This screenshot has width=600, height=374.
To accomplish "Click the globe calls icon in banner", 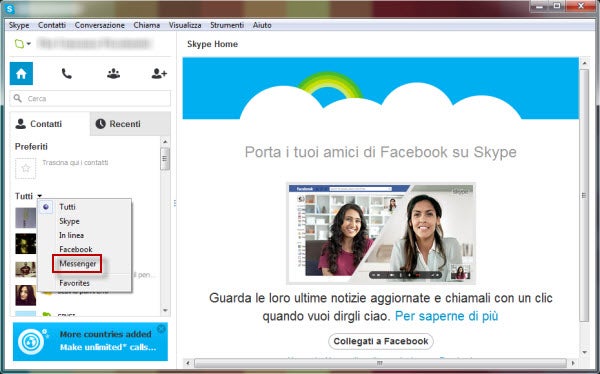I will pyautogui.click(x=31, y=341).
